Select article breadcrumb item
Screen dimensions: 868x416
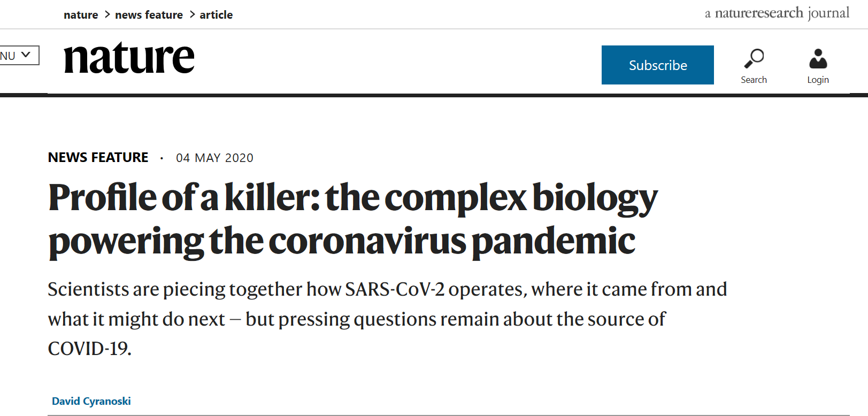coord(216,15)
